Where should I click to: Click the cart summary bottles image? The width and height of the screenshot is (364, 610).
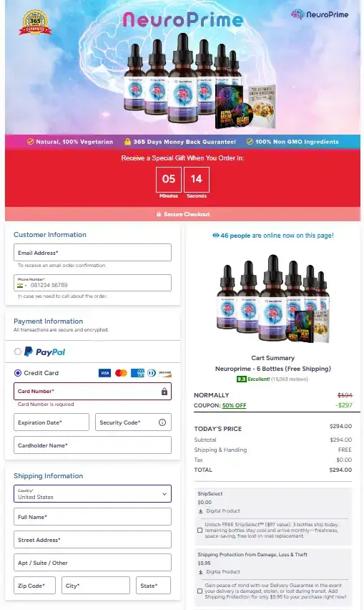pyautogui.click(x=272, y=299)
